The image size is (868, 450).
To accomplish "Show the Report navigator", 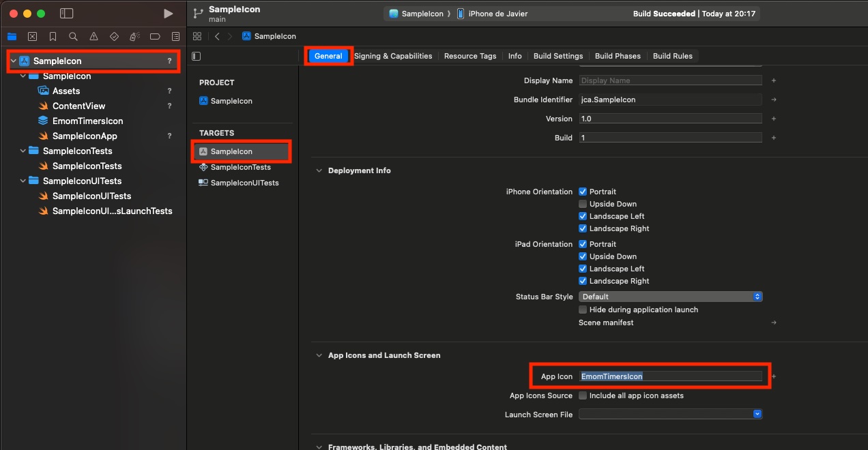I will (x=175, y=36).
